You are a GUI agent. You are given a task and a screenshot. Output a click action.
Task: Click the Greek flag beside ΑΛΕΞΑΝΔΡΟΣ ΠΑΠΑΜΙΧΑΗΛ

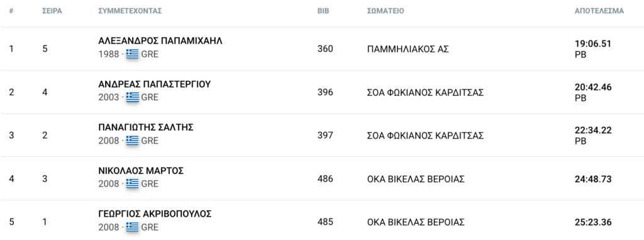point(132,54)
